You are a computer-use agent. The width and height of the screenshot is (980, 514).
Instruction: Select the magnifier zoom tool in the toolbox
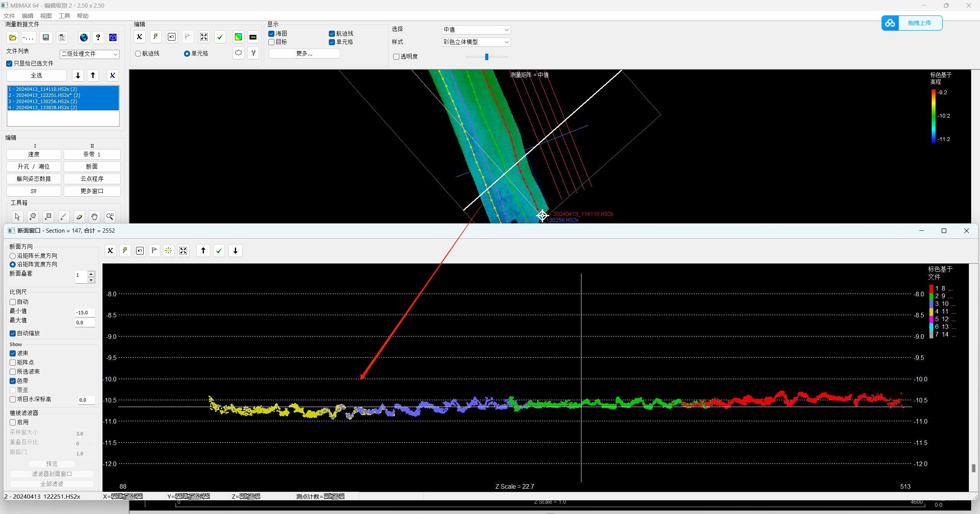click(x=110, y=217)
